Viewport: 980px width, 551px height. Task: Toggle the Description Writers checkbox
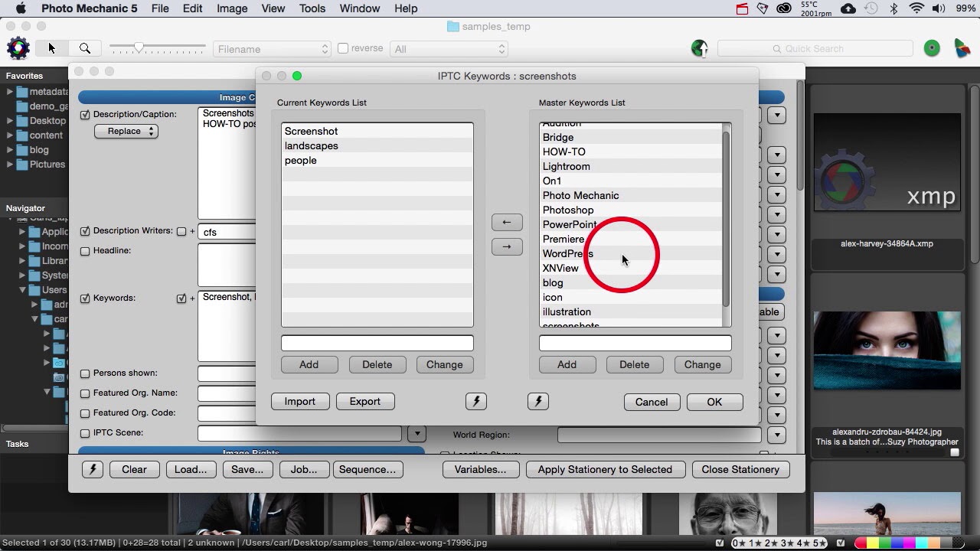(85, 231)
